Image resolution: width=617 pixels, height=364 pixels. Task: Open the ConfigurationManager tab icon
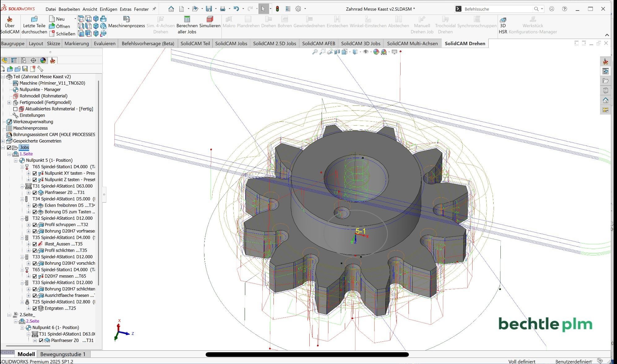(x=24, y=60)
